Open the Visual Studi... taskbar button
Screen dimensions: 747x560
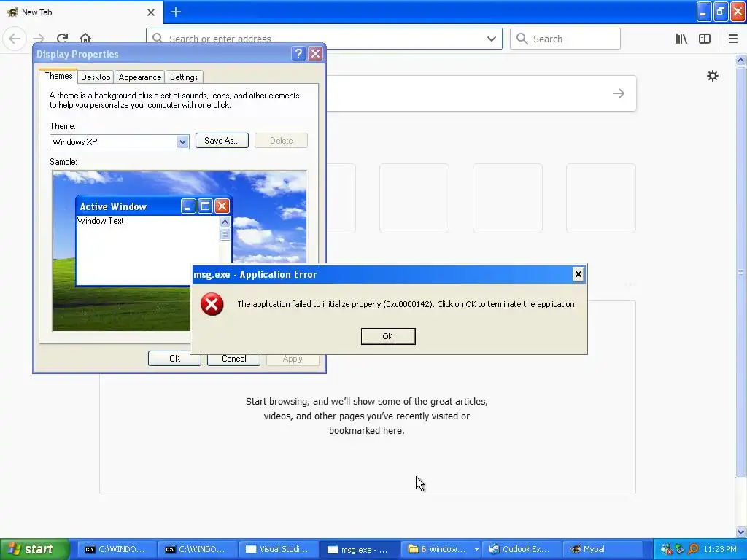click(278, 549)
